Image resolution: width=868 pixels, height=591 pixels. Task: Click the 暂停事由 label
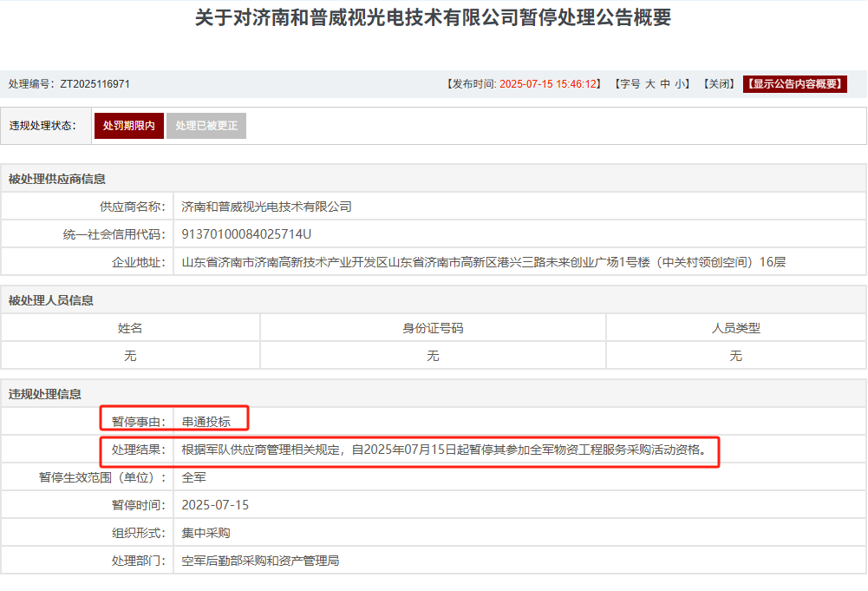click(139, 422)
